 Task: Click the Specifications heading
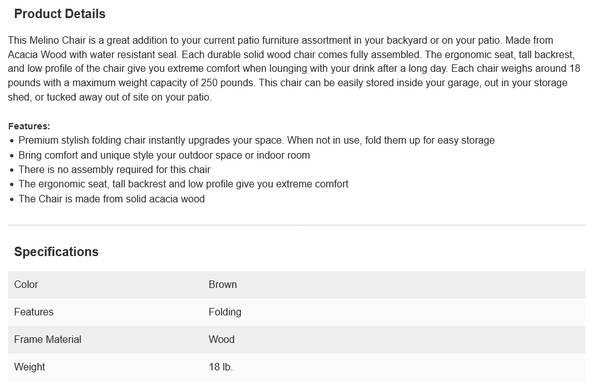(56, 252)
